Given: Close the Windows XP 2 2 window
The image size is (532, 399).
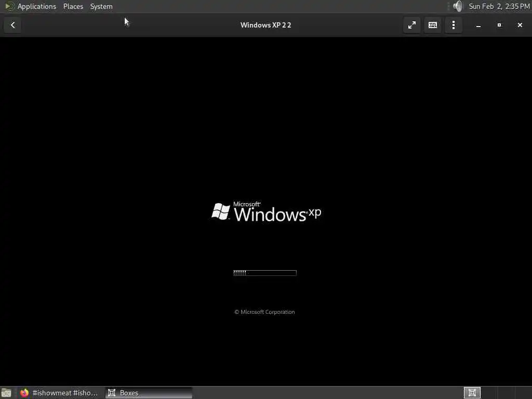Looking at the screenshot, I should [520, 25].
